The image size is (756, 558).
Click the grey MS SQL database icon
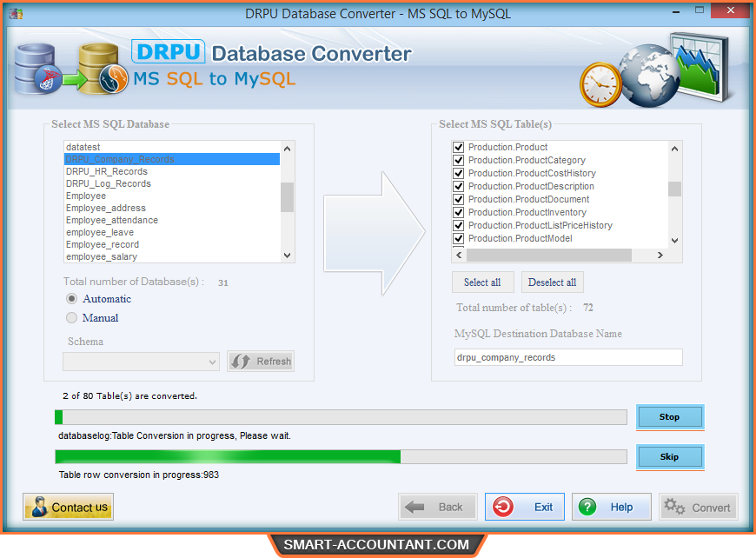[x=37, y=69]
